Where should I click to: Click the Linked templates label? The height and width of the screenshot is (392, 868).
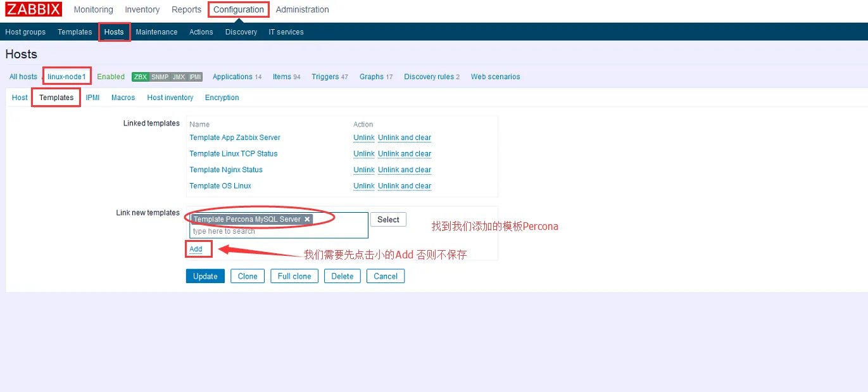click(x=151, y=123)
